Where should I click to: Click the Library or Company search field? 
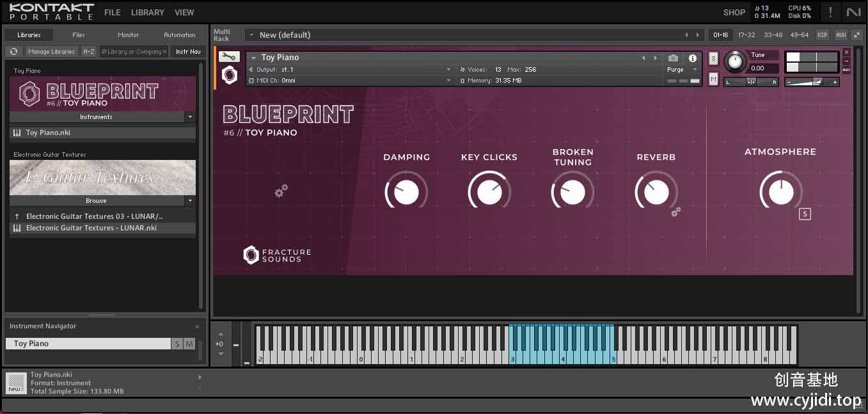pyautogui.click(x=134, y=51)
